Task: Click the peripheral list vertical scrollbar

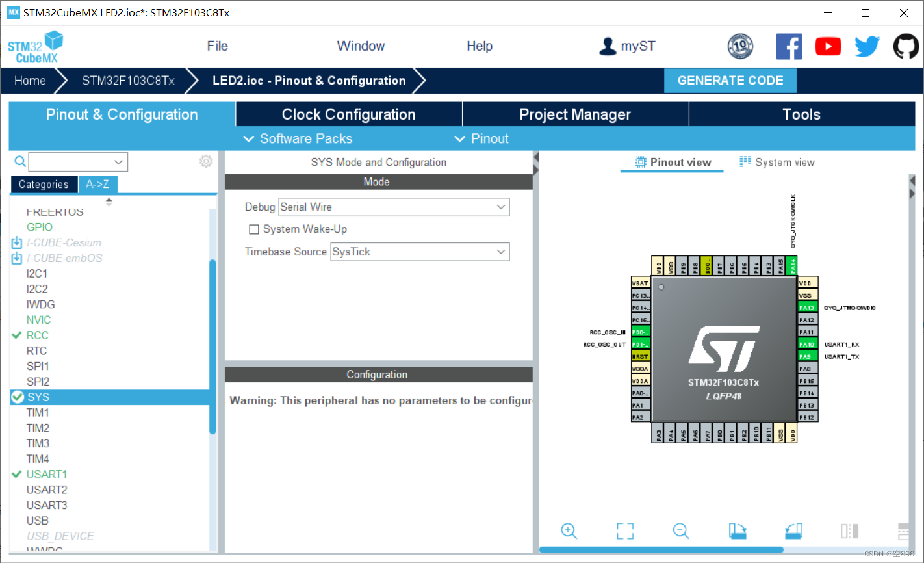Action: point(212,347)
